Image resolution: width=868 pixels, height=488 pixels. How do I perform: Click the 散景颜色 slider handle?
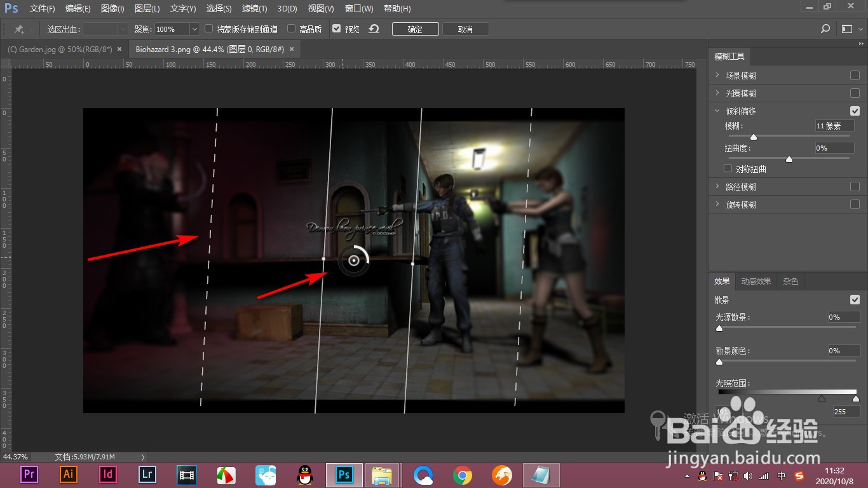[719, 362]
